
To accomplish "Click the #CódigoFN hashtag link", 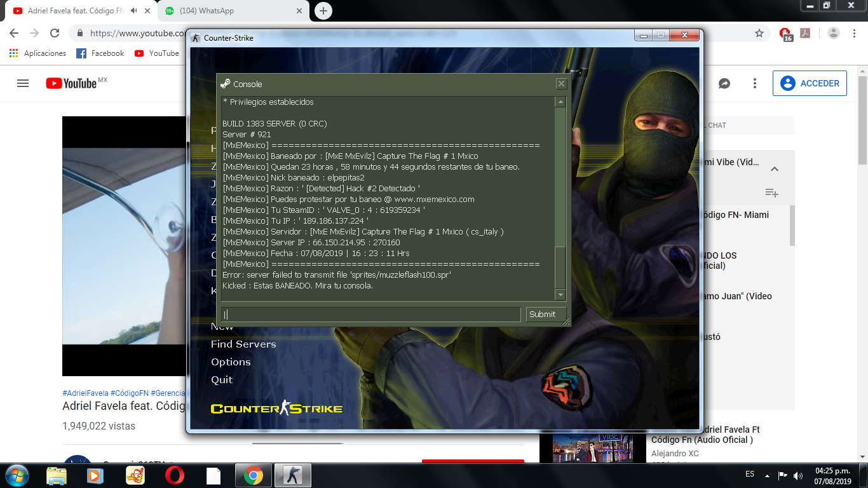I will [129, 393].
